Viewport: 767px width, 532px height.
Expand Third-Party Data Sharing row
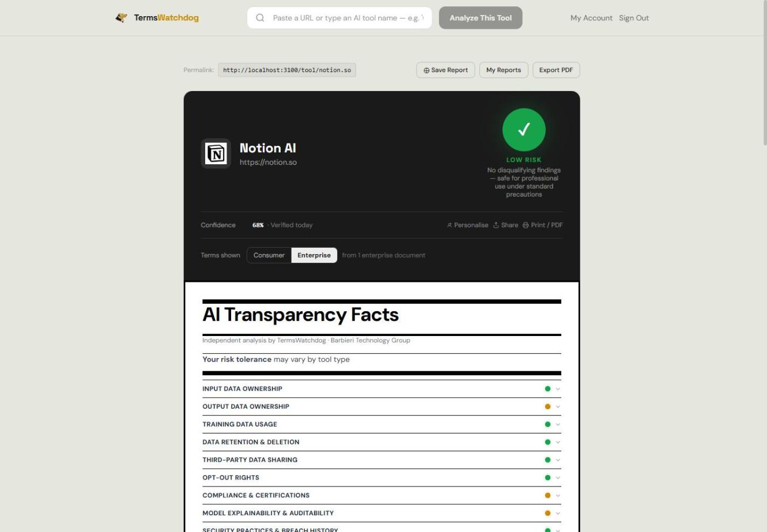(381, 460)
